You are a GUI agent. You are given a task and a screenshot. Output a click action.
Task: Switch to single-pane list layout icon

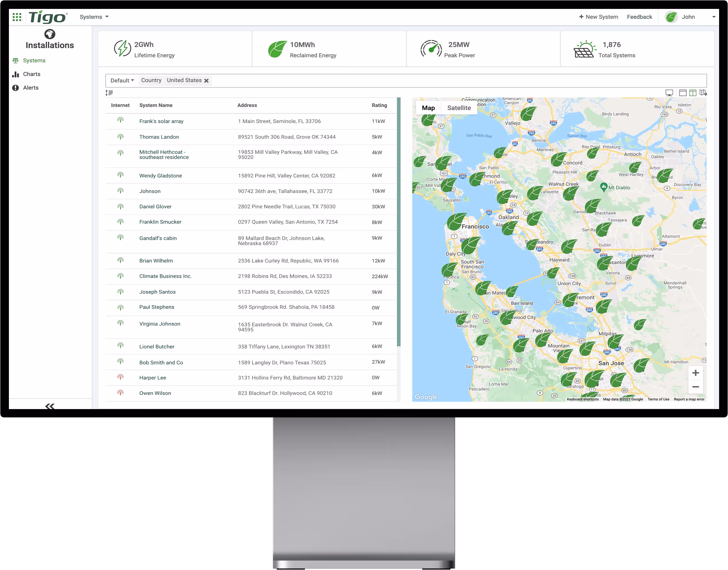pos(683,93)
